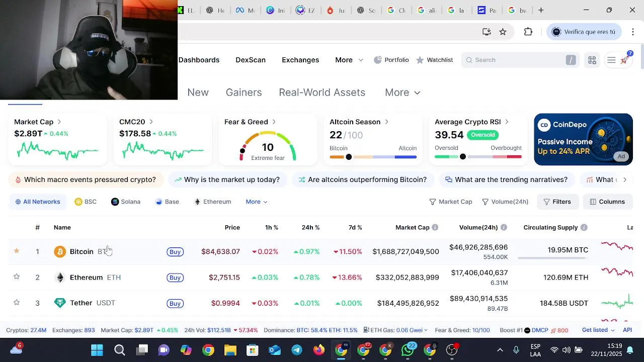Open the Windows Start menu
The width and height of the screenshot is (644, 362).
(x=97, y=350)
